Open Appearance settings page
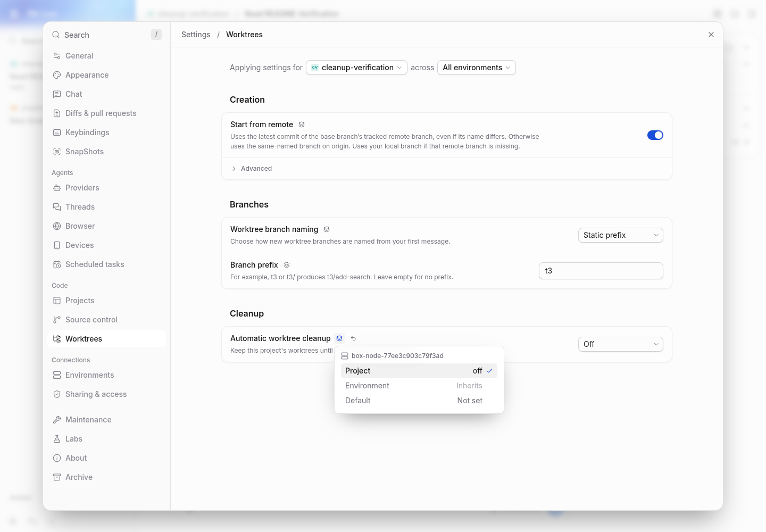Viewport: 766px width, 532px height. (106, 75)
